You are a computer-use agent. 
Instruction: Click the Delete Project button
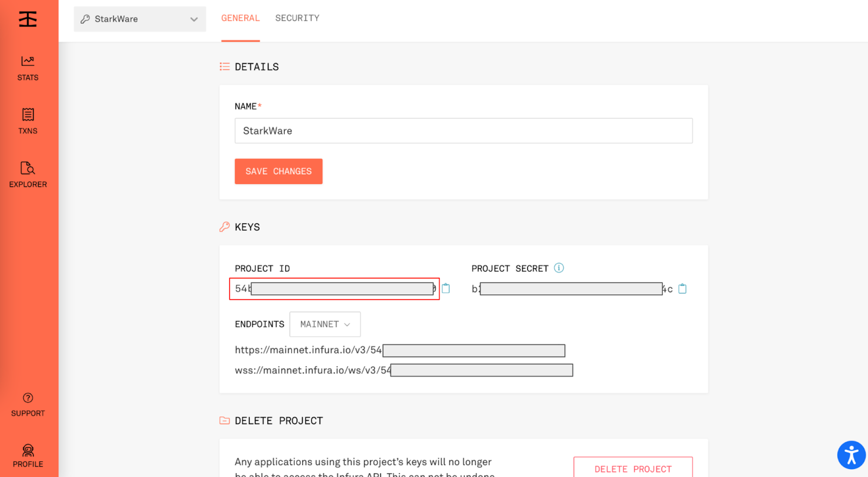point(633,468)
